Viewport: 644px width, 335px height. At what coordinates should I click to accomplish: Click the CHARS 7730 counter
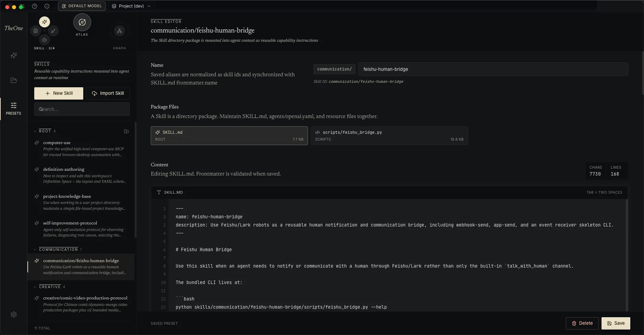click(596, 171)
